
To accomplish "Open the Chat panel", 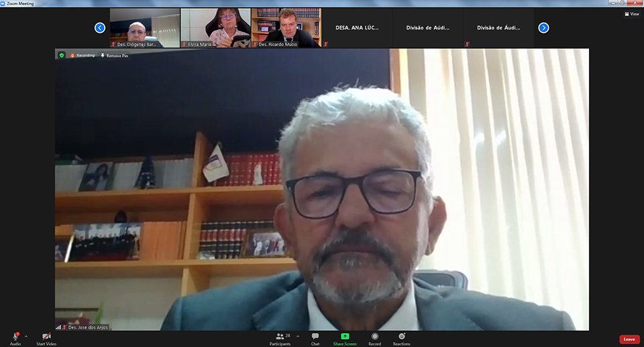I will pyautogui.click(x=315, y=338).
